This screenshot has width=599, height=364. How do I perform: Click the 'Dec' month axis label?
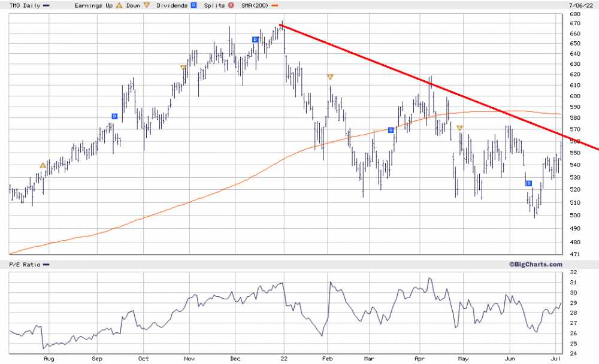[235, 358]
